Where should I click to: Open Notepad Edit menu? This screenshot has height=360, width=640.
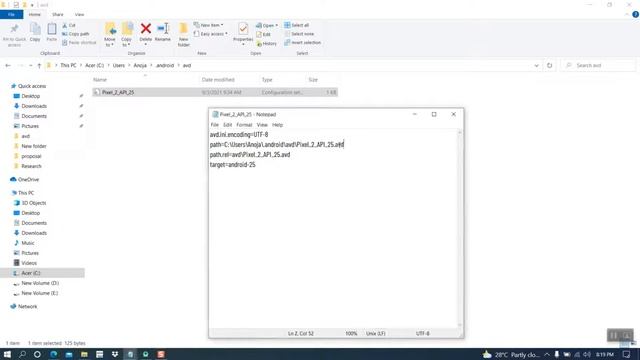click(227, 125)
